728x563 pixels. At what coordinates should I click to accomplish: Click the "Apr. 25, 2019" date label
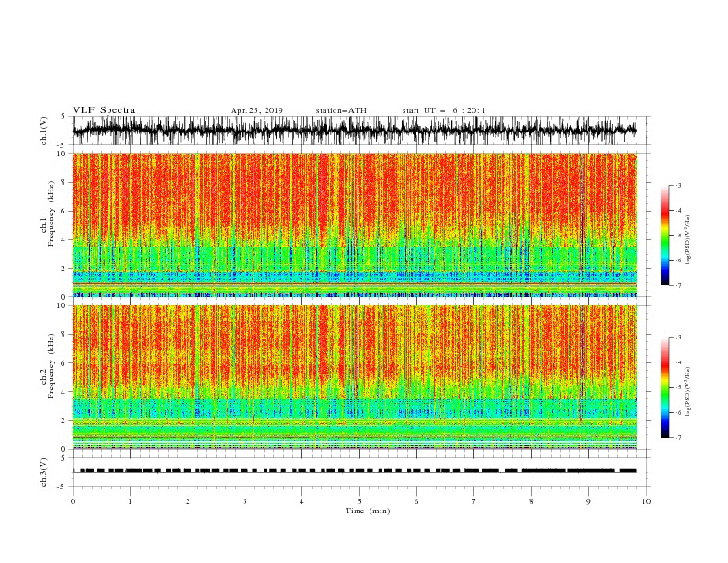tap(256, 110)
